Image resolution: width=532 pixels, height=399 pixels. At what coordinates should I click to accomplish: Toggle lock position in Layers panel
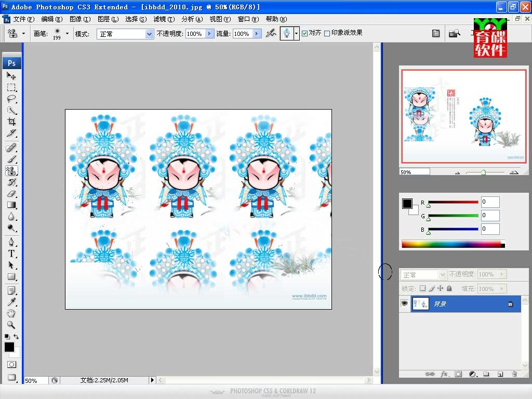441,288
